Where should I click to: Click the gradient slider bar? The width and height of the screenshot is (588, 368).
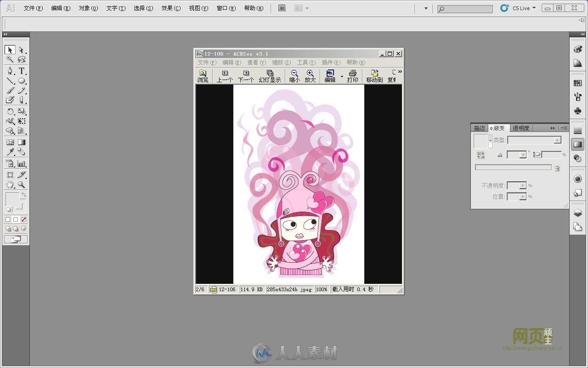click(x=513, y=167)
